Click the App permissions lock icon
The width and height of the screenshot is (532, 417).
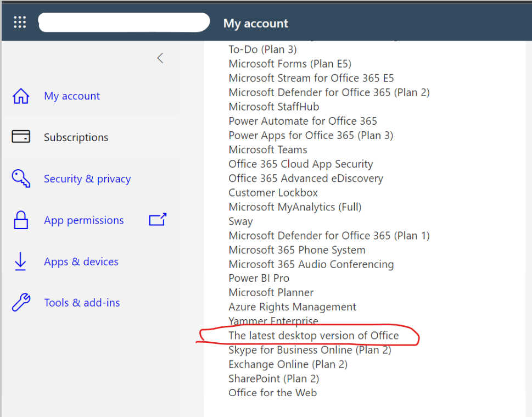[x=21, y=220]
